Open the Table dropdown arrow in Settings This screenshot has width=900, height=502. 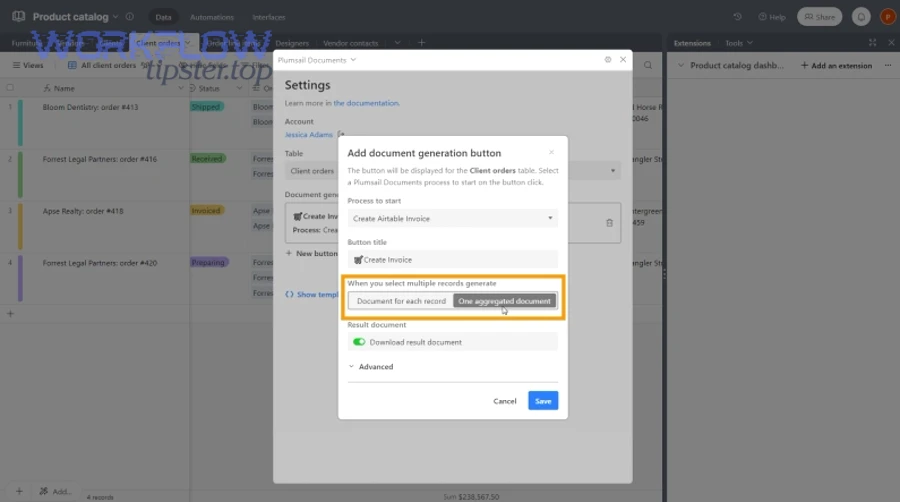612,170
